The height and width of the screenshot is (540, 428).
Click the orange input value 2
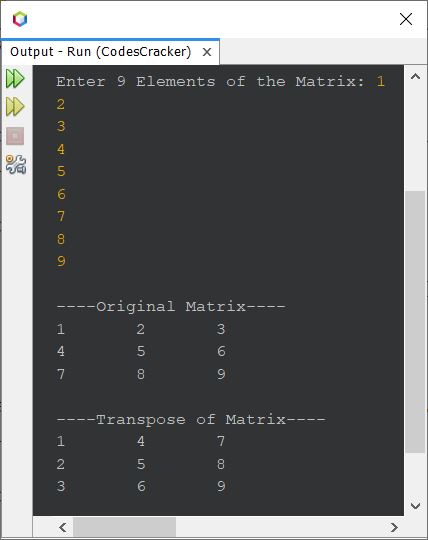click(61, 104)
